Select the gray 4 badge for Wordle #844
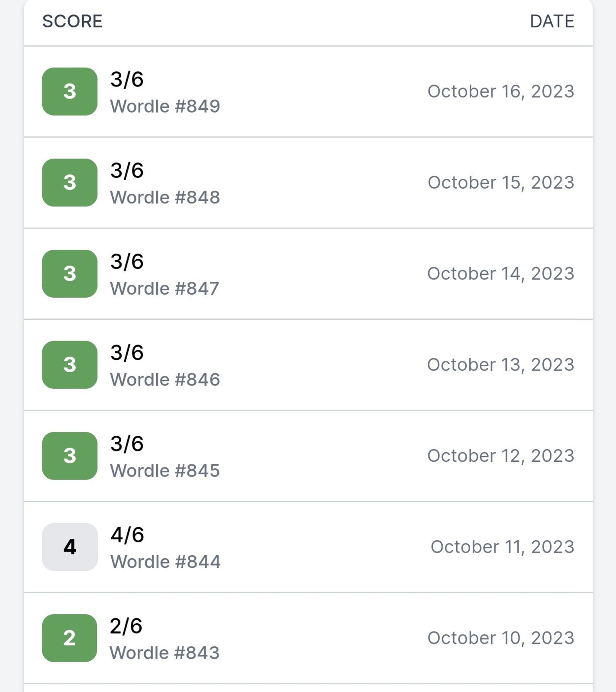 [70, 547]
